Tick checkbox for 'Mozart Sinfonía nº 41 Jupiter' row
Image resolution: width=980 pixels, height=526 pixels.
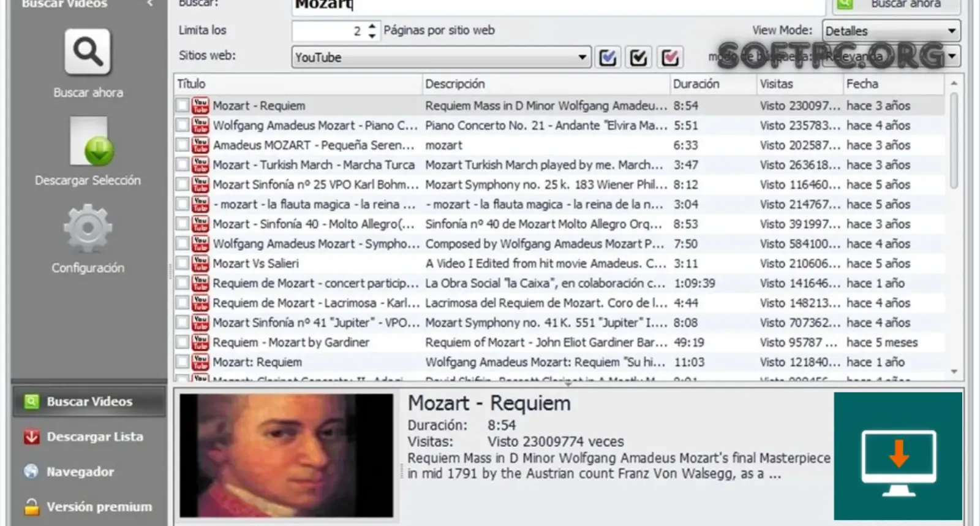[182, 322]
